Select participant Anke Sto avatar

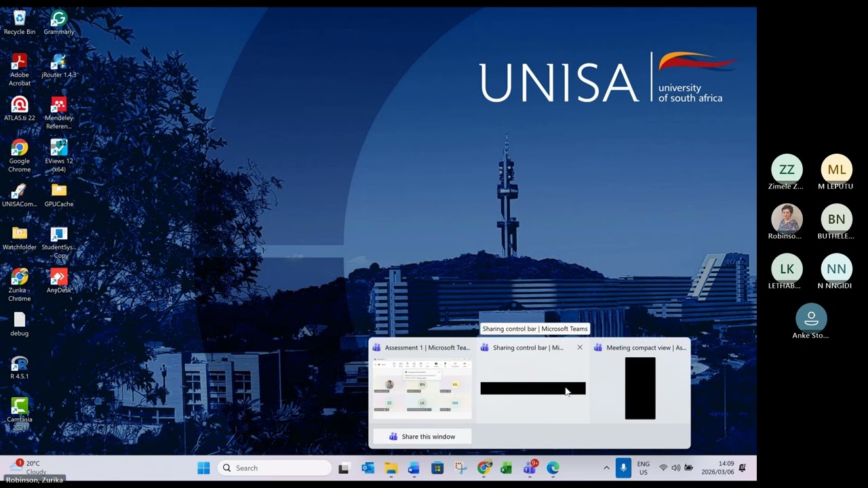(811, 319)
